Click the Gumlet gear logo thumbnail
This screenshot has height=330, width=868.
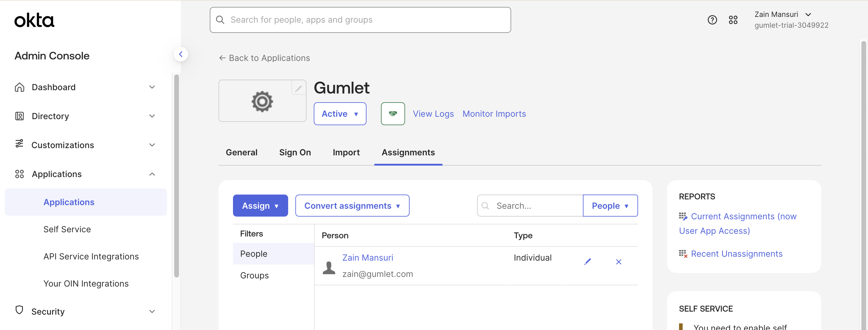click(x=262, y=101)
